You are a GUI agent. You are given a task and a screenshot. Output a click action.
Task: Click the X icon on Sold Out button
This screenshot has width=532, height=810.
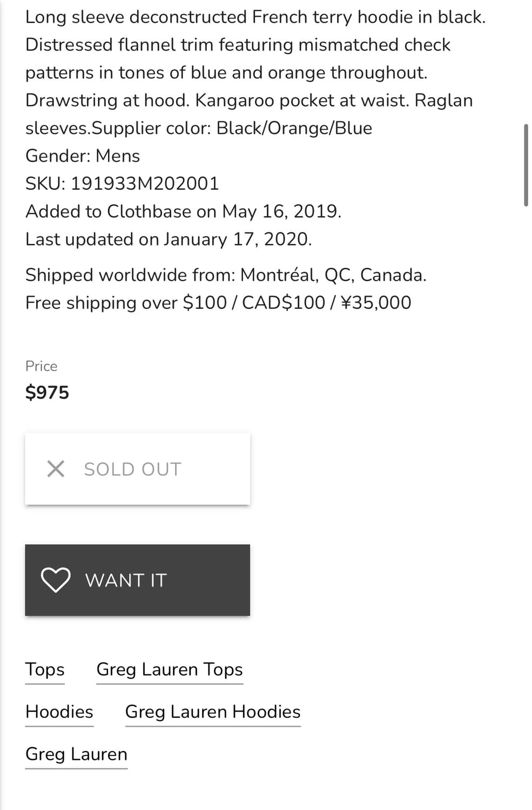pyautogui.click(x=56, y=469)
